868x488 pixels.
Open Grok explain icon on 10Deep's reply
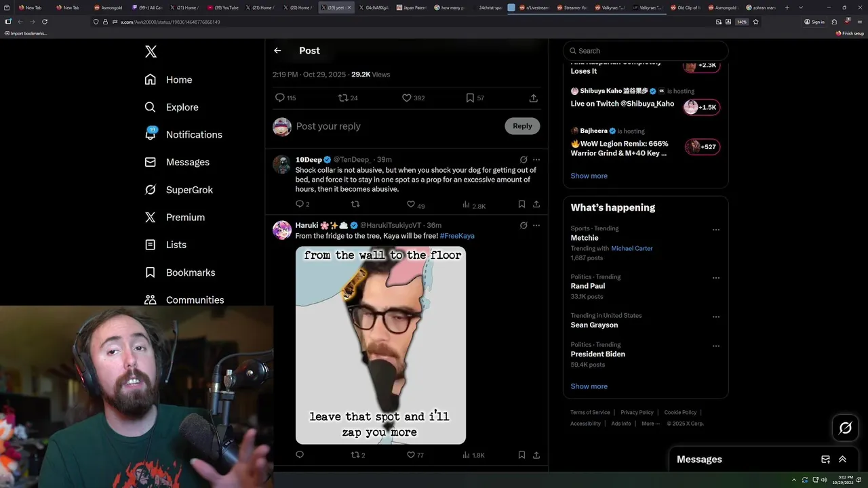[524, 160]
